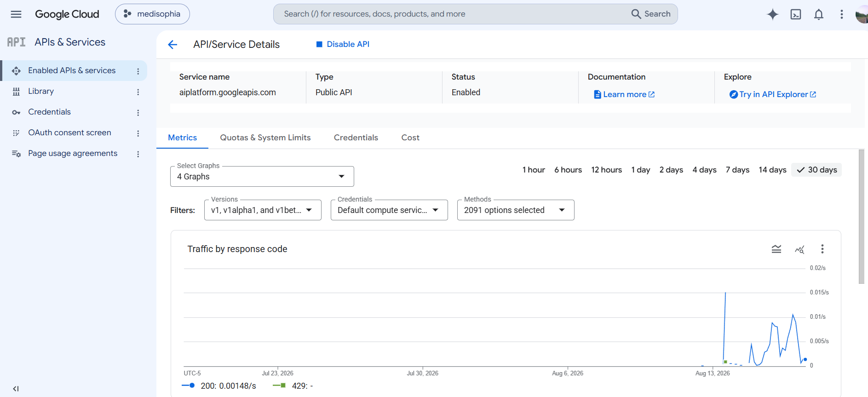The width and height of the screenshot is (868, 397).
Task: Open Enabled APIs & services page
Action: click(72, 70)
